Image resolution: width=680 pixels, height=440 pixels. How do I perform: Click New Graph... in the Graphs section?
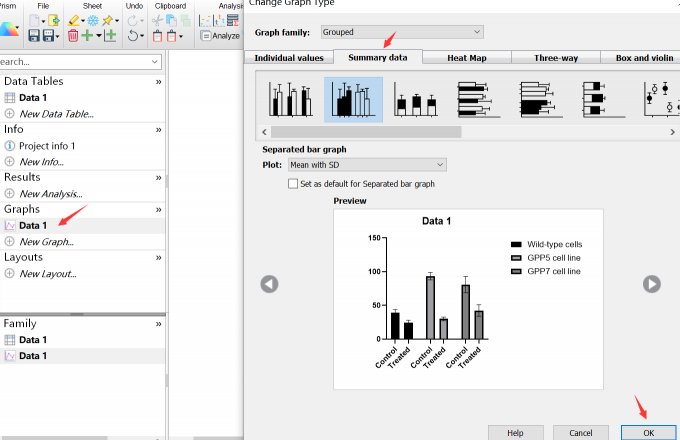pos(46,242)
